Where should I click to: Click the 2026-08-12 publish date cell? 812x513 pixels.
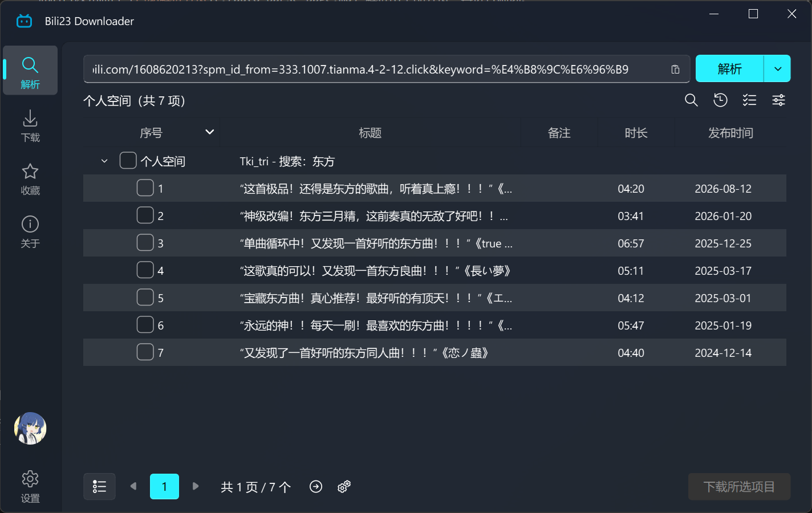click(723, 189)
